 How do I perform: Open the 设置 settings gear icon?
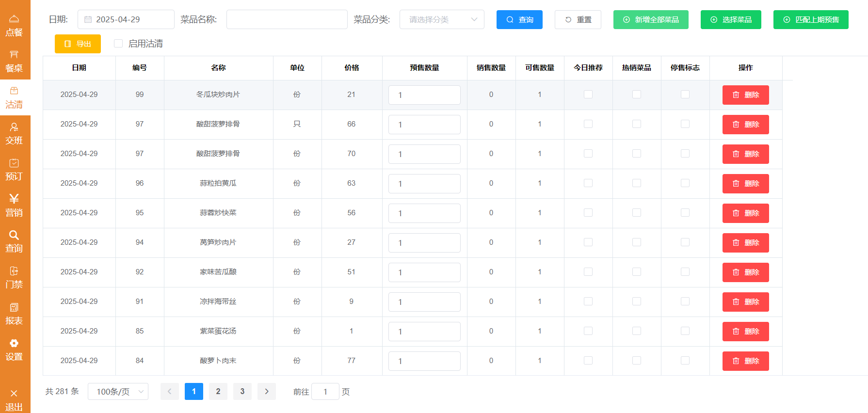(14, 349)
